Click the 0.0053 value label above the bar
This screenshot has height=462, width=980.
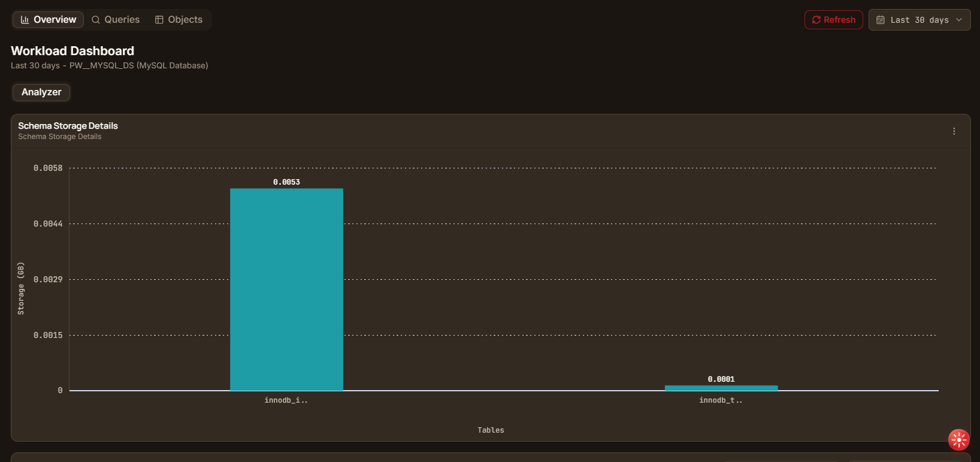[286, 182]
